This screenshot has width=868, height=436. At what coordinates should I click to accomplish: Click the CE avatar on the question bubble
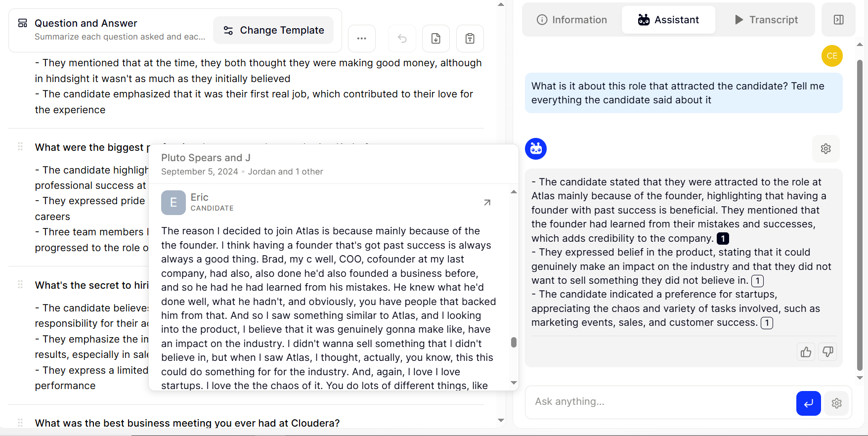[832, 56]
